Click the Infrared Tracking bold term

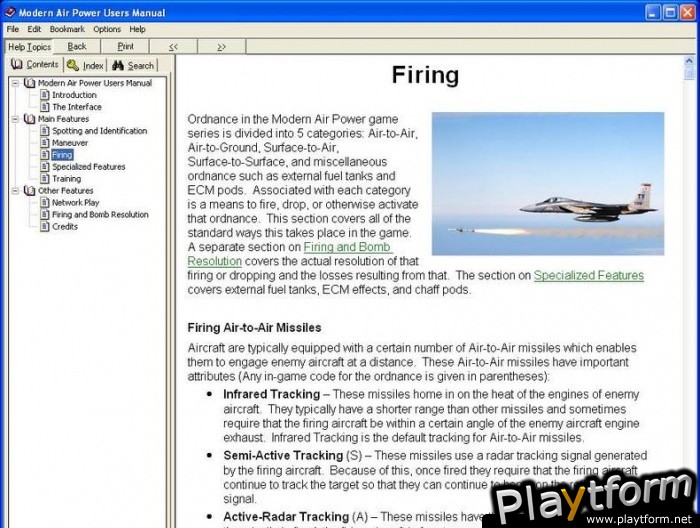tap(271, 395)
